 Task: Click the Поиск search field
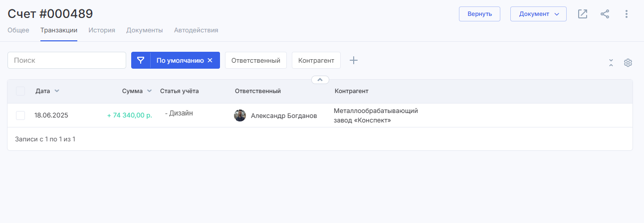pos(67,60)
